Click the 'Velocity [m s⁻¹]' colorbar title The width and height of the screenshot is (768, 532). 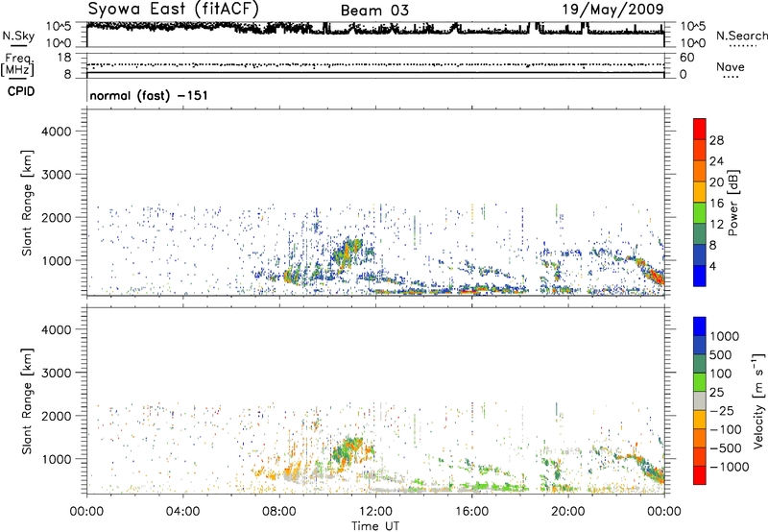[x=758, y=400]
